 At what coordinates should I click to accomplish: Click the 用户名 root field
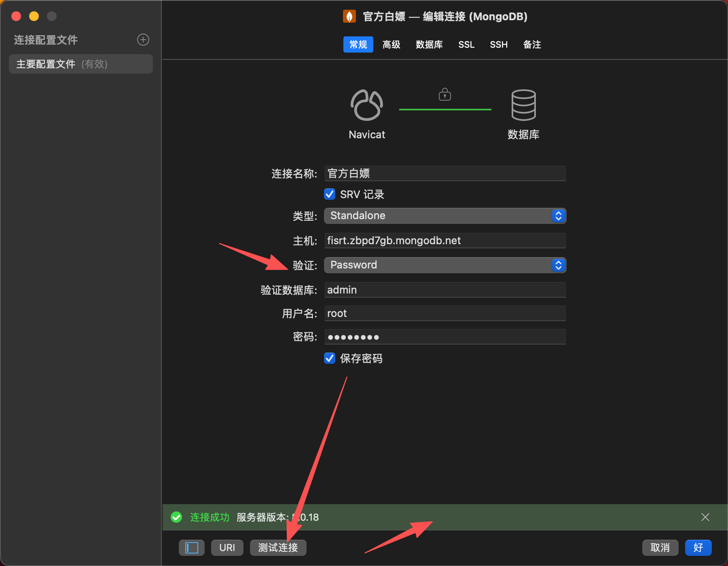point(445,313)
